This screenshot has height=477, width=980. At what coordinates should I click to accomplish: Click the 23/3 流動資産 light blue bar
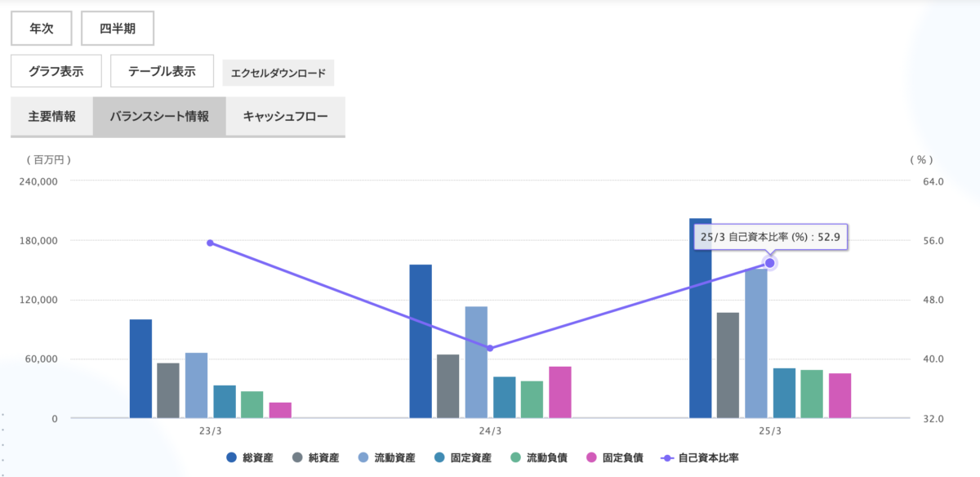[x=196, y=386]
